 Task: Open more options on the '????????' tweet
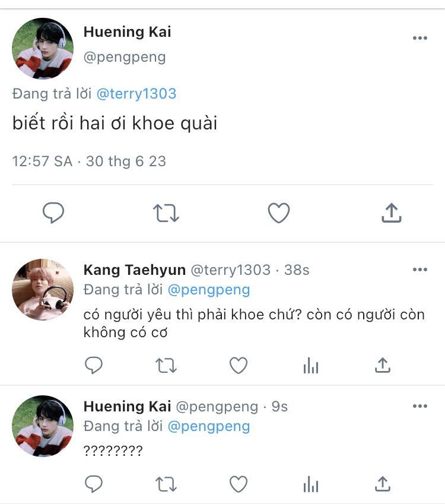pos(419,407)
